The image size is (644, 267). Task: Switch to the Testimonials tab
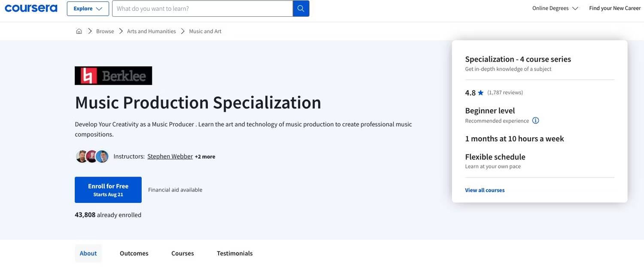click(x=235, y=253)
